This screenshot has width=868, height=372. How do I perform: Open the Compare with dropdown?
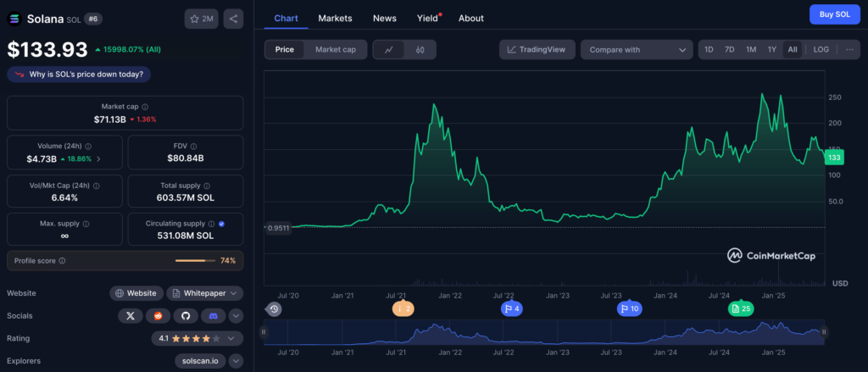click(x=637, y=49)
